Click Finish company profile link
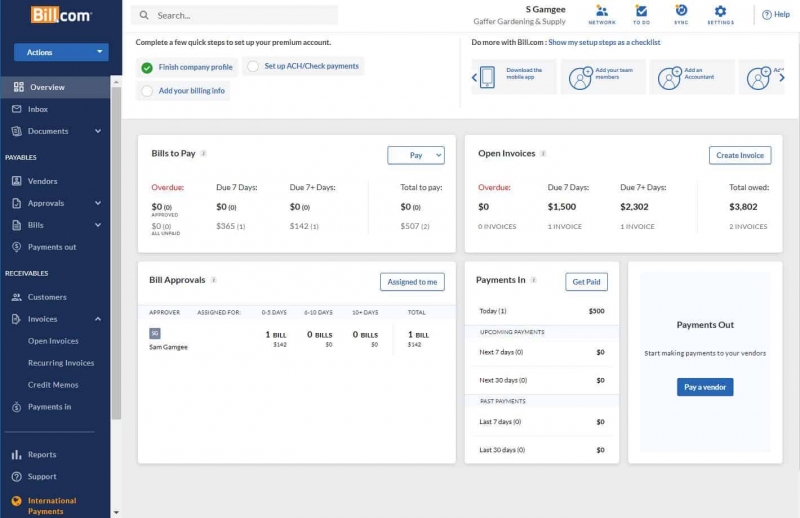Image resolution: width=800 pixels, height=518 pixels. 195,67
